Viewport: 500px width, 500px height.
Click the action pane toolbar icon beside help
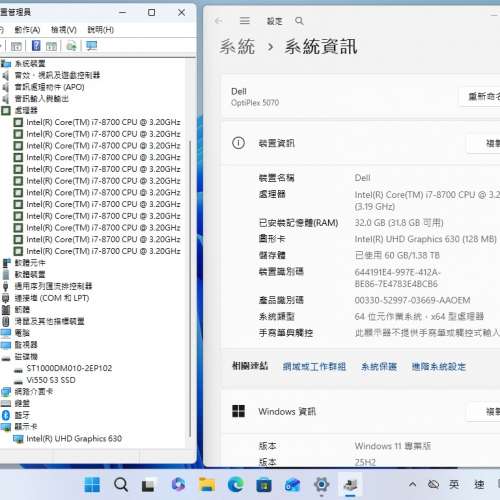tap(51, 46)
